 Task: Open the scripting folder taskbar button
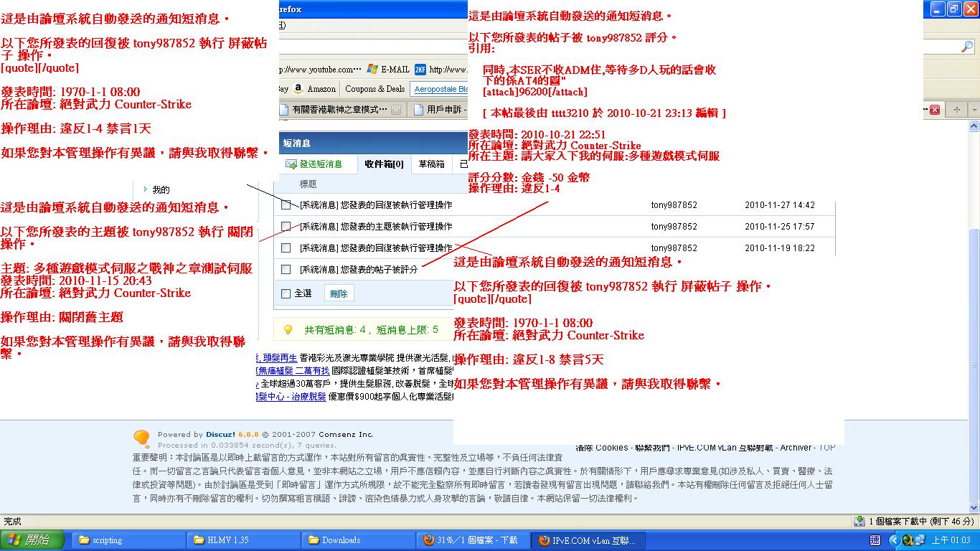[x=128, y=540]
